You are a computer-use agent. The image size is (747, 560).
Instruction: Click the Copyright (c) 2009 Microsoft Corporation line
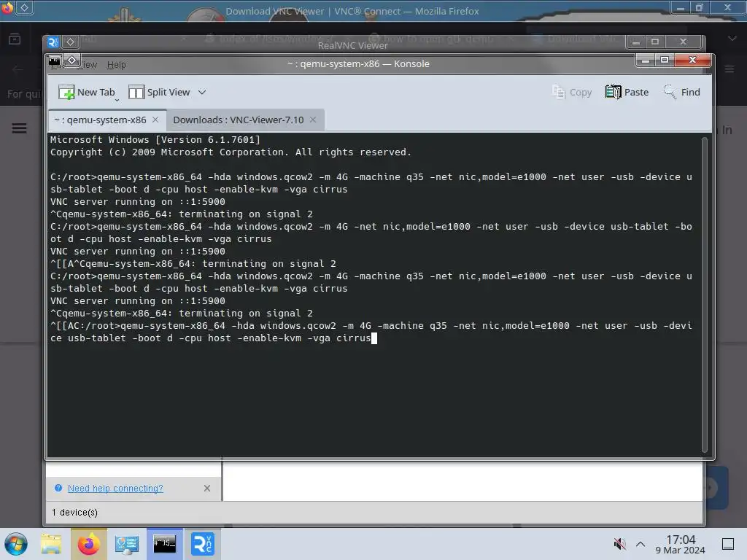coord(231,152)
